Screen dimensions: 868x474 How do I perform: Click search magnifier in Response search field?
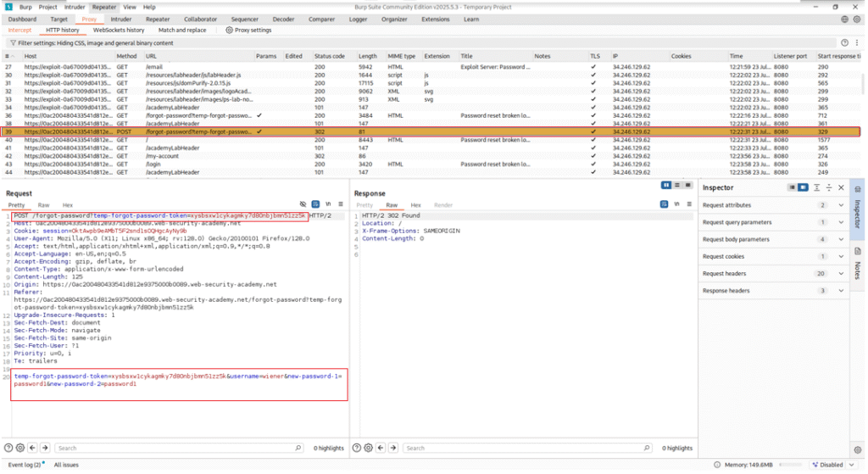647,448
